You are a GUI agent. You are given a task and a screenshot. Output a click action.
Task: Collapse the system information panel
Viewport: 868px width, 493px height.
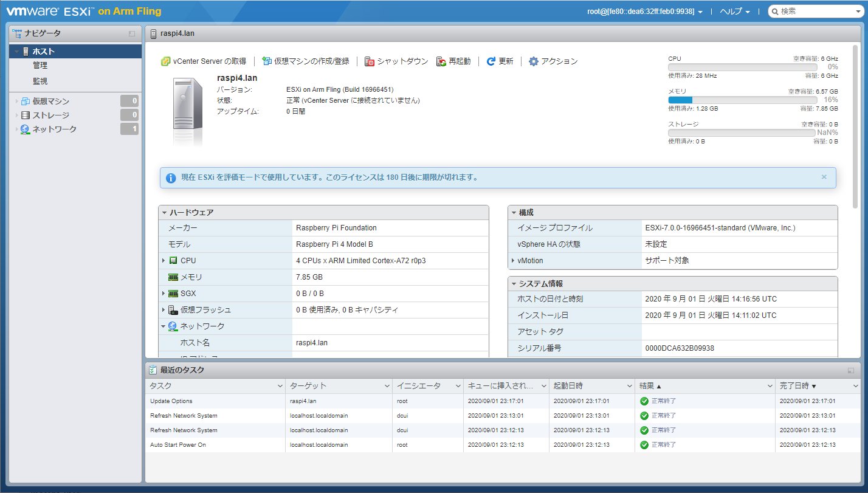point(514,284)
